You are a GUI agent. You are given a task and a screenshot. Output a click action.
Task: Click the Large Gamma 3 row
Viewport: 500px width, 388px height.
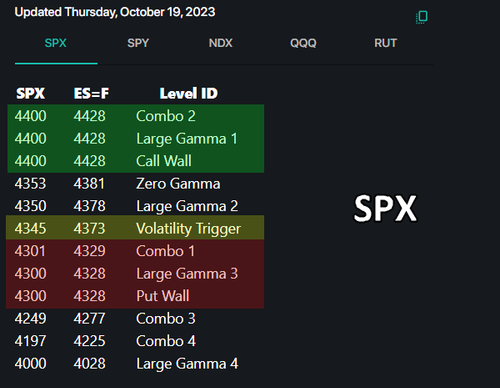click(135, 274)
